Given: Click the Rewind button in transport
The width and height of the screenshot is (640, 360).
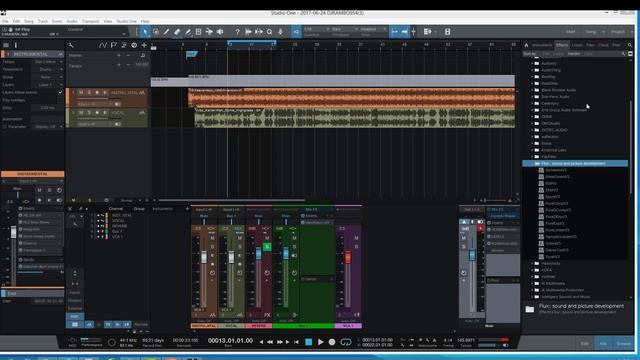Looking at the screenshot, I should 270,342.
